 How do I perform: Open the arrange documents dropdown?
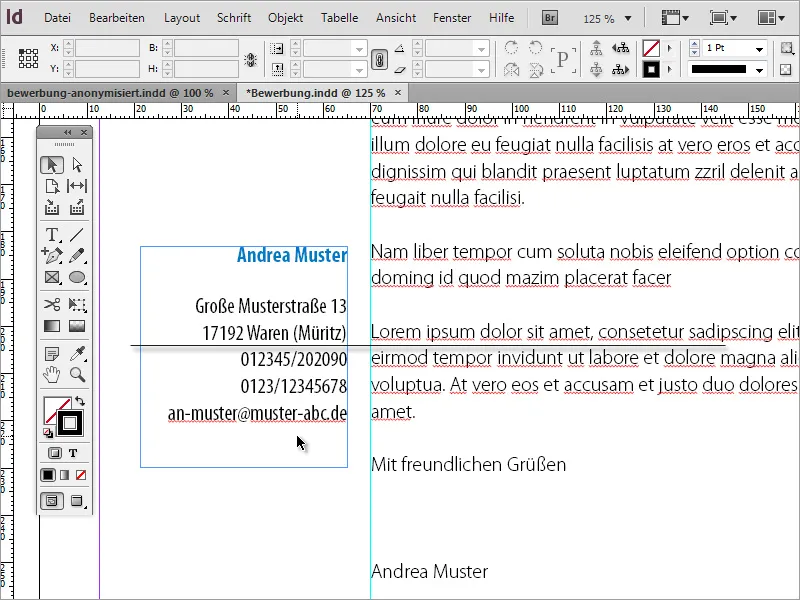point(771,18)
